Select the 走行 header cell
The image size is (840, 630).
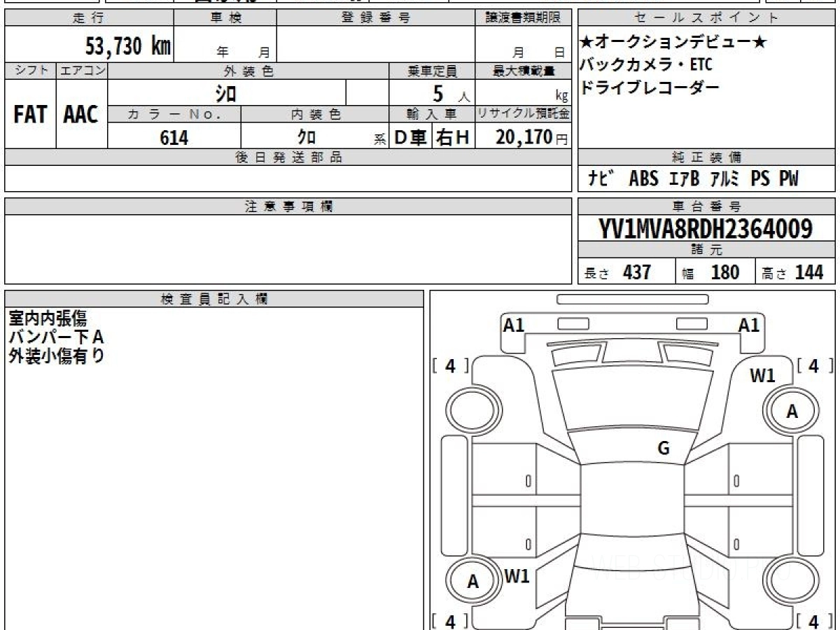(x=88, y=18)
